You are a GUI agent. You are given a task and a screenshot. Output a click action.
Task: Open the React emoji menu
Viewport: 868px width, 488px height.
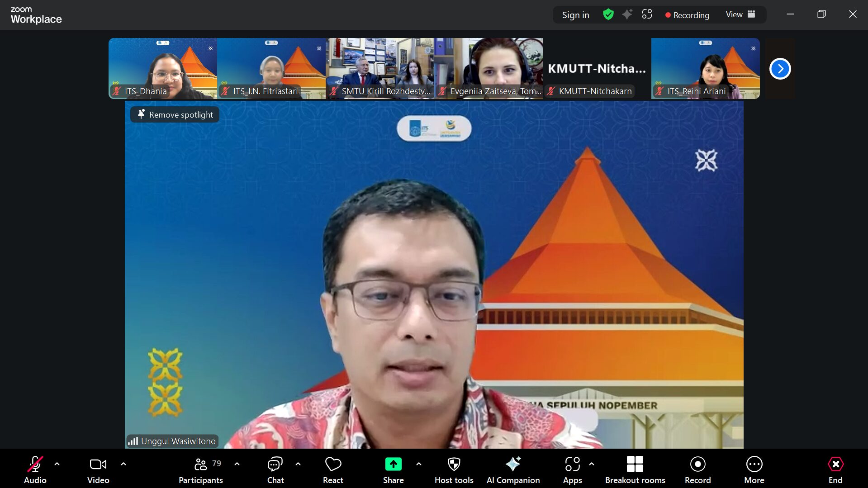(x=333, y=469)
